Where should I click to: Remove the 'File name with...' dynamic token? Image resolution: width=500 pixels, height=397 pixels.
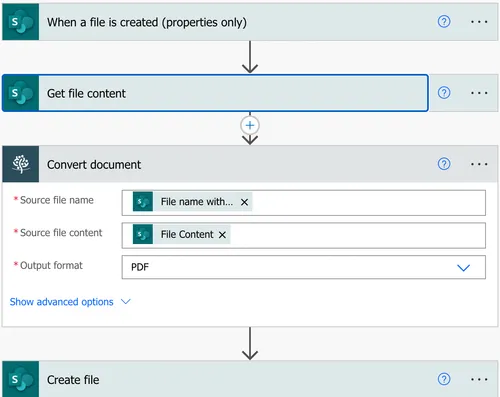pyautogui.click(x=244, y=202)
